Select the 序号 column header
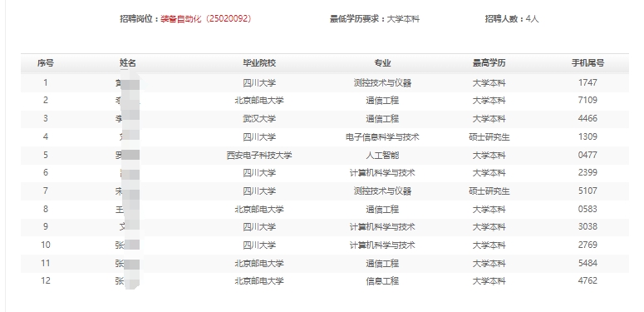Image resolution: width=644 pixels, height=312 pixels. point(45,63)
